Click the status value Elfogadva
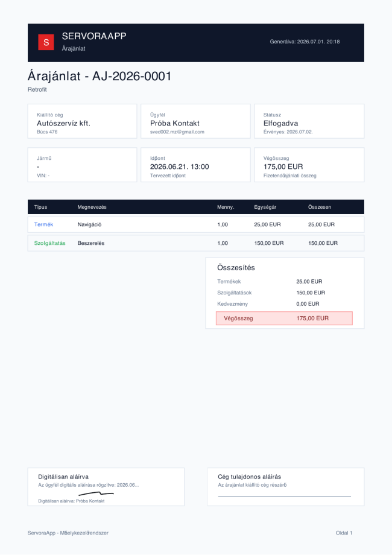Image resolution: width=392 pixels, height=555 pixels. (x=280, y=123)
